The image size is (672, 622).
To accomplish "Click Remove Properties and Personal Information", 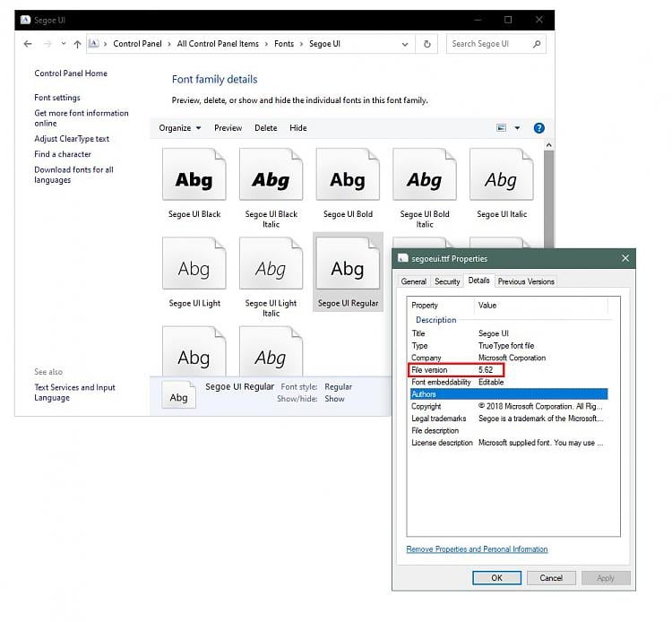I will pyautogui.click(x=477, y=549).
